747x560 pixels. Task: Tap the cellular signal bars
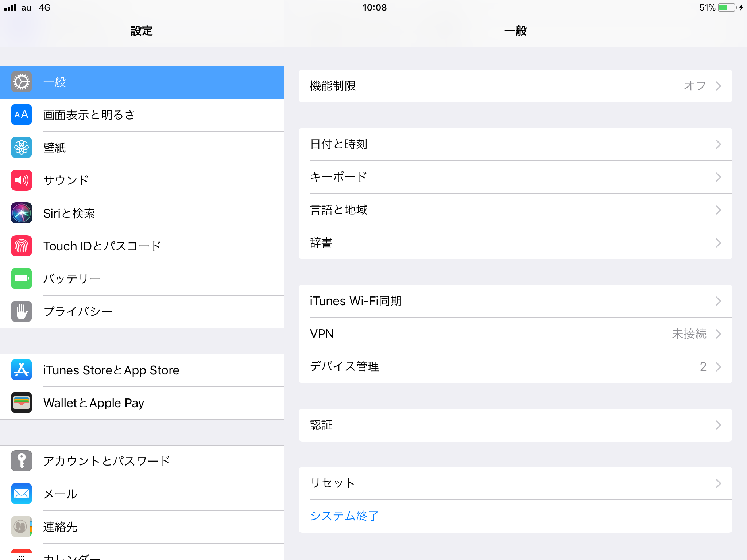point(10,7)
